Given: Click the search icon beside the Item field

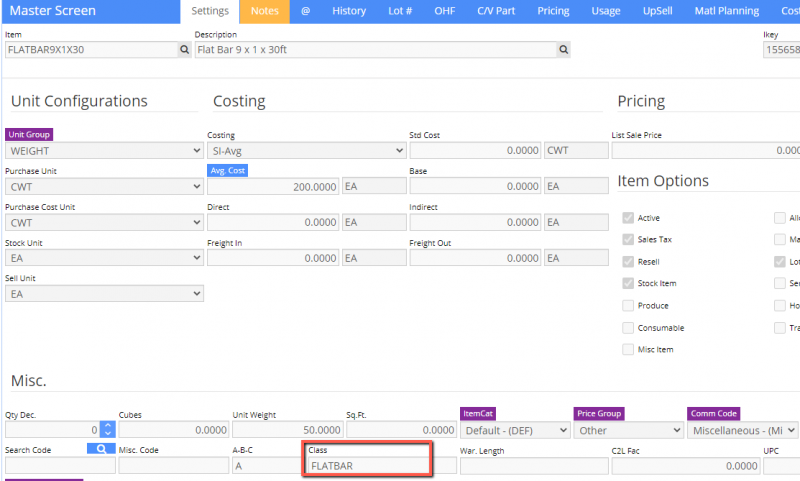Looking at the screenshot, I should pos(184,49).
